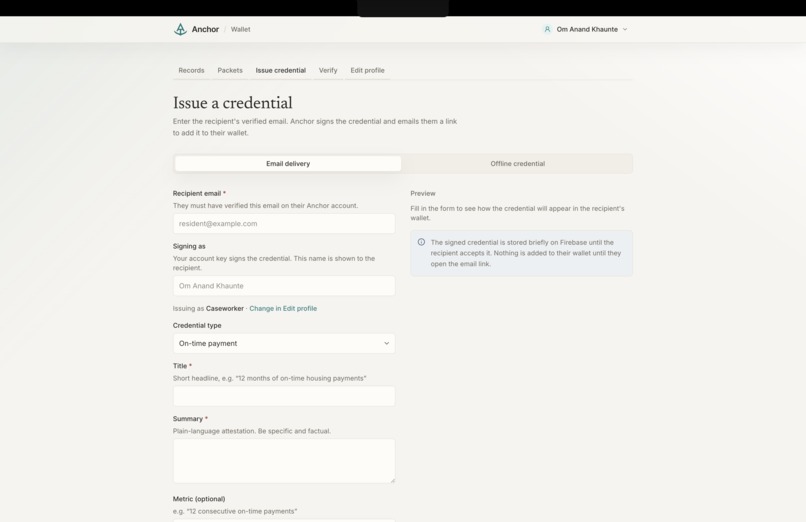
Task: Go to the Edit profile tab
Action: (x=368, y=70)
